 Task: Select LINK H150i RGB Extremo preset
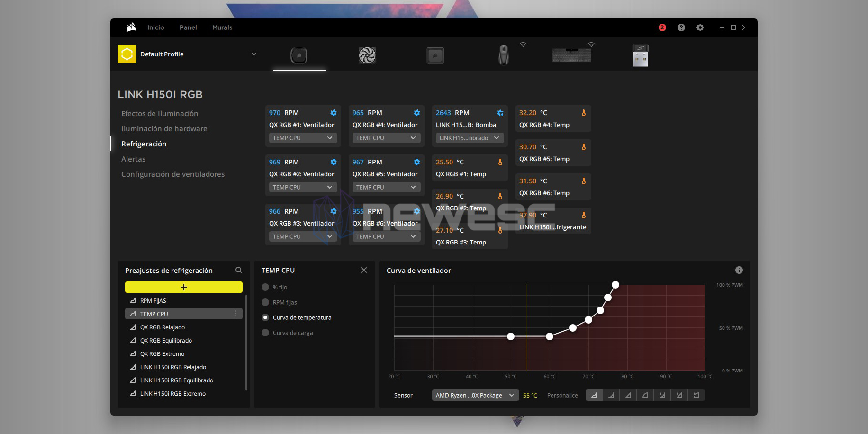[184, 393]
